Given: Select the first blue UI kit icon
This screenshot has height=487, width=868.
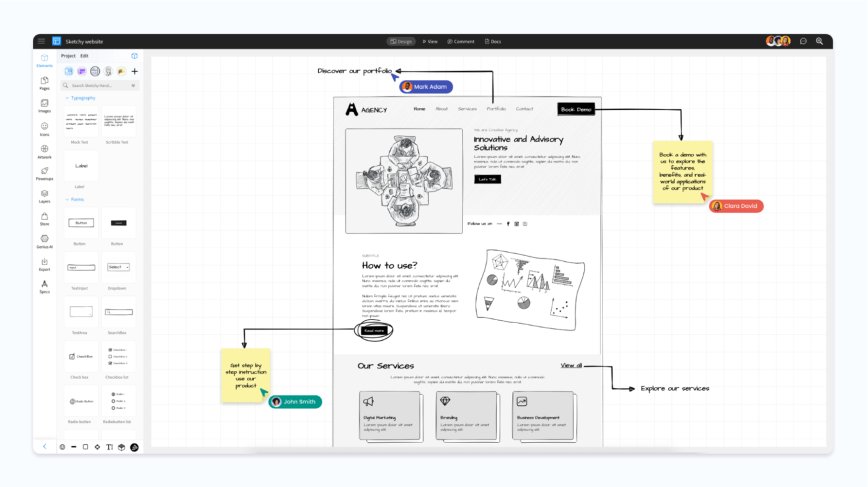Looking at the screenshot, I should pyautogui.click(x=69, y=71).
